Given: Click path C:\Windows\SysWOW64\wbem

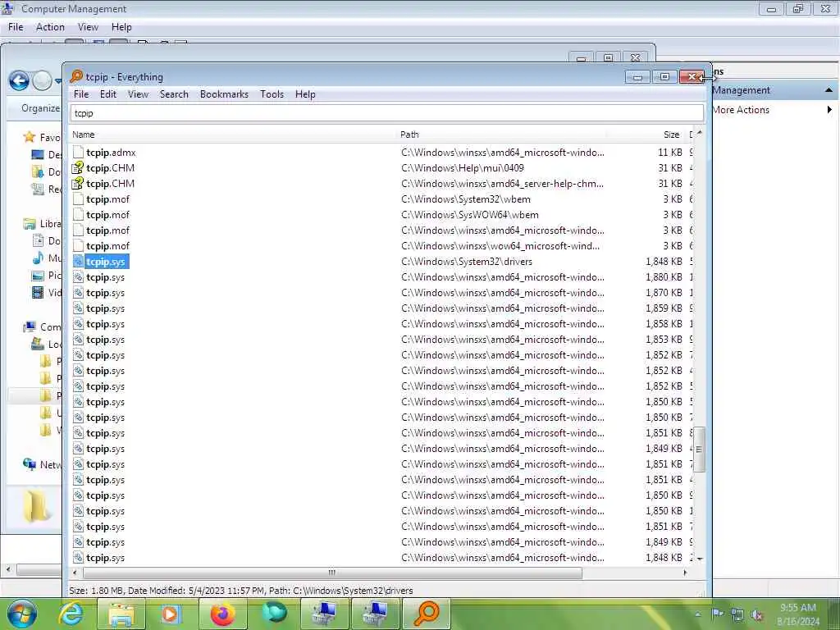Looking at the screenshot, I should (470, 215).
